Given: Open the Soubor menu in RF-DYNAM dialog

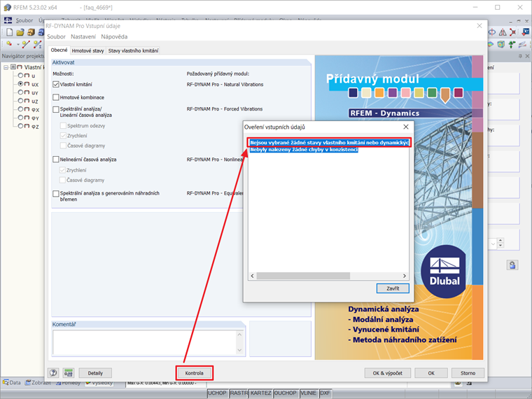Looking at the screenshot, I should pos(56,36).
